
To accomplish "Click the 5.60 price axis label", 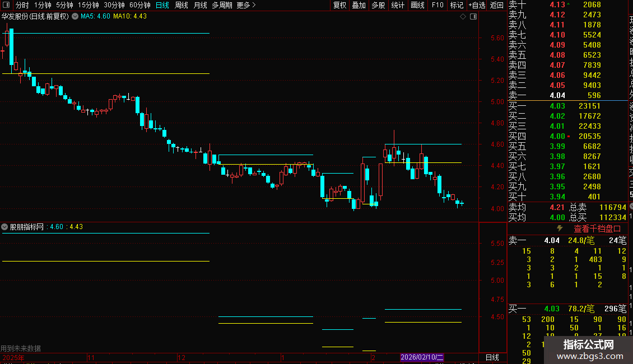I will [497, 38].
